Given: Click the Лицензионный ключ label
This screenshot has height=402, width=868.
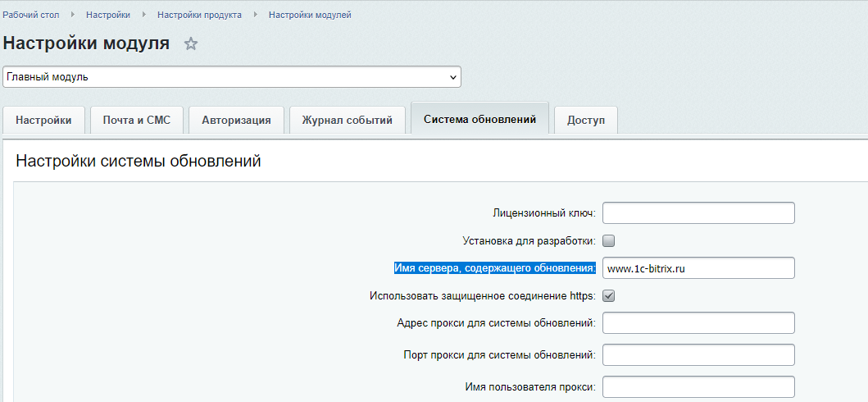Looking at the screenshot, I should pyautogui.click(x=543, y=213).
